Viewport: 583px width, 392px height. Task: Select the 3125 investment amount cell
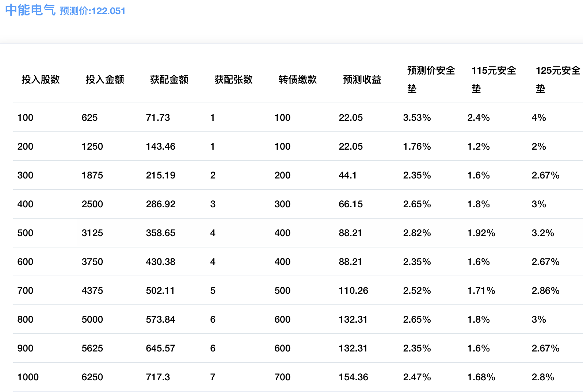click(x=92, y=233)
